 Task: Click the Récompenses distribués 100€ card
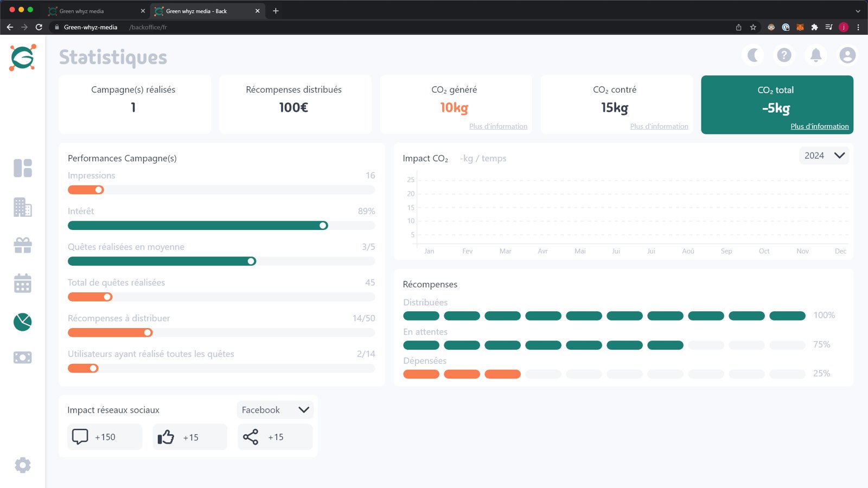[x=295, y=105]
